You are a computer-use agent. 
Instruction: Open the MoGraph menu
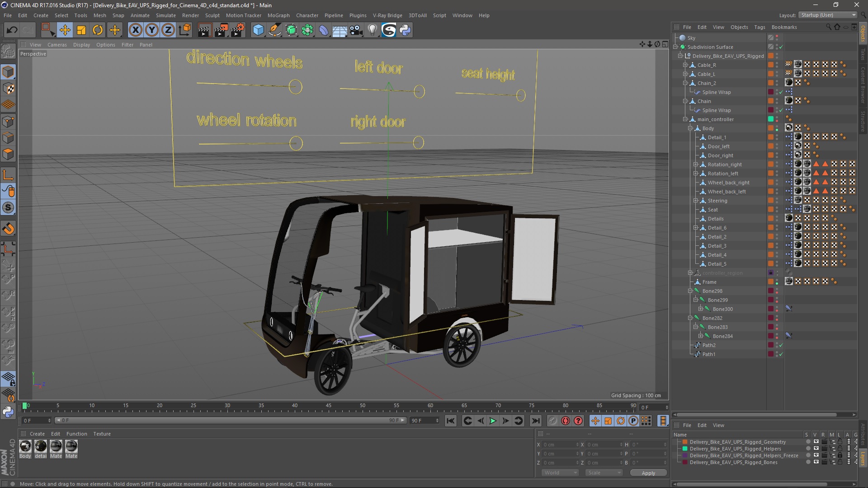coord(278,15)
